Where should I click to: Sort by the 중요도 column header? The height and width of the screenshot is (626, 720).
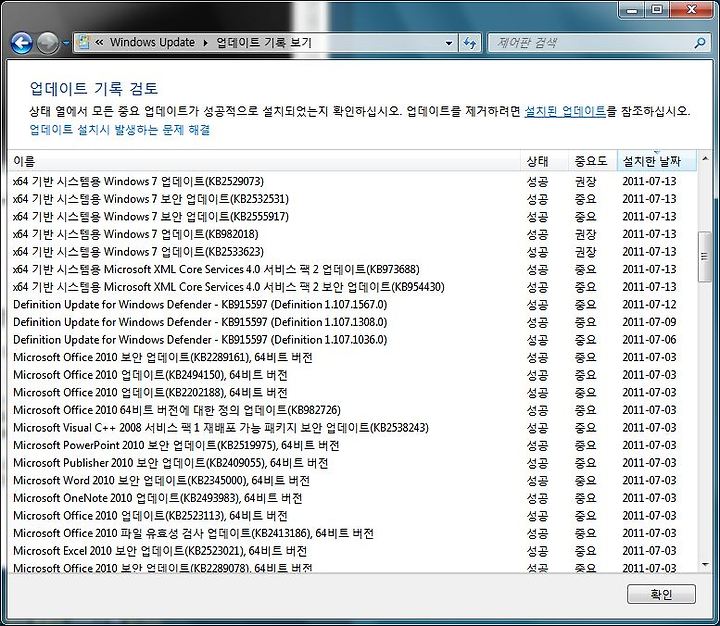593,161
